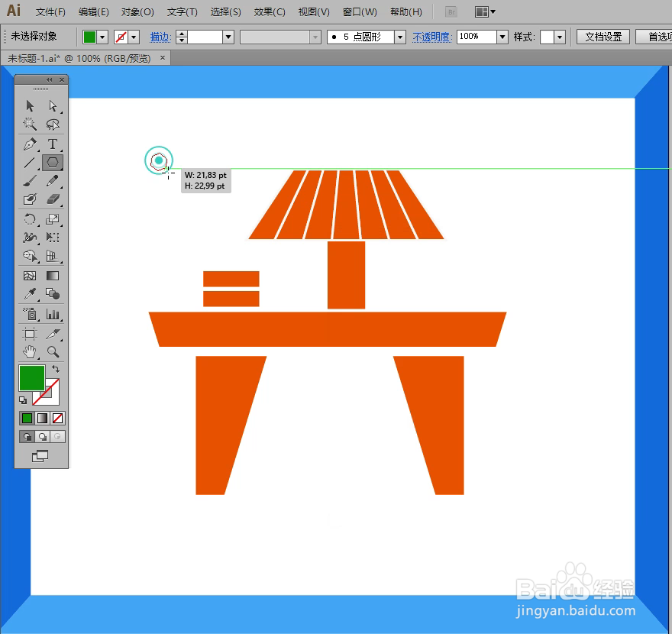Switch to gradient fill mode
672x634 pixels.
[43, 418]
